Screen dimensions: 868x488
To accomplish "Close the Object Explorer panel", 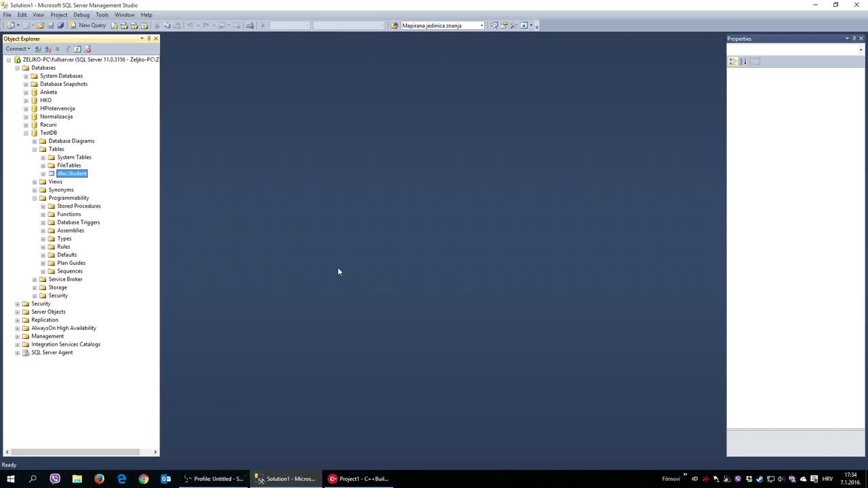I will (156, 39).
